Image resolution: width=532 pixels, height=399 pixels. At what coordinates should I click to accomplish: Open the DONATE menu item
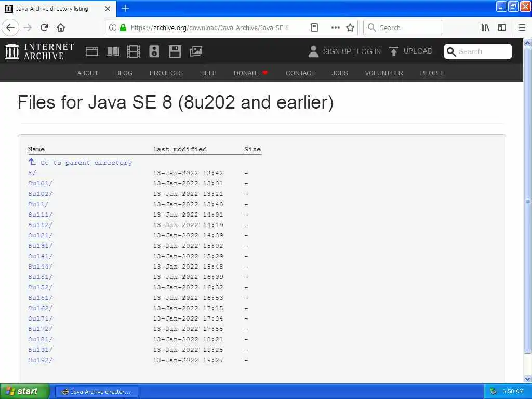[x=250, y=73]
